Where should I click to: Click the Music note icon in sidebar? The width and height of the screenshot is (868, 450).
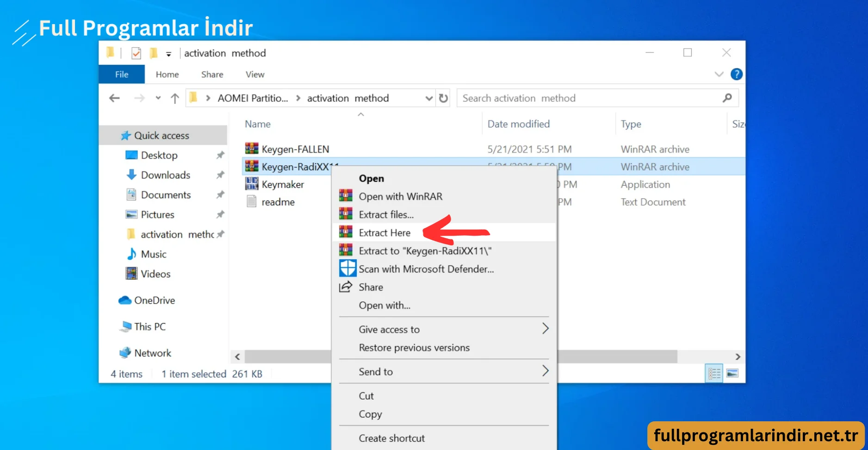click(x=131, y=254)
